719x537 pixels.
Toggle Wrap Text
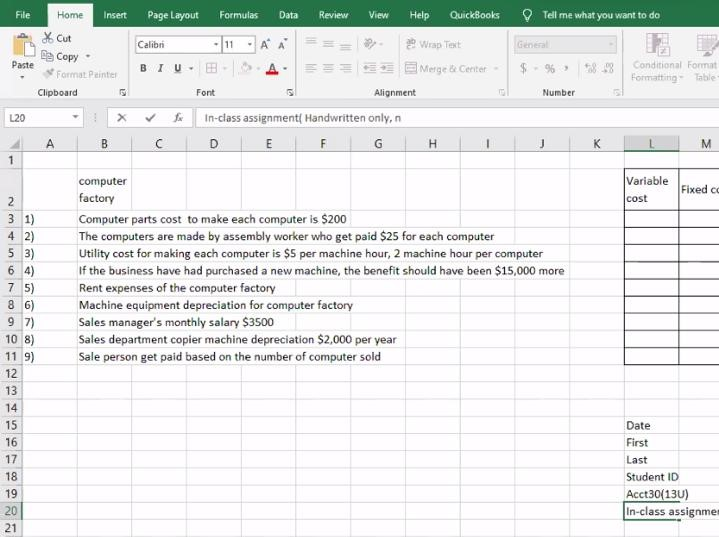pyautogui.click(x=433, y=44)
